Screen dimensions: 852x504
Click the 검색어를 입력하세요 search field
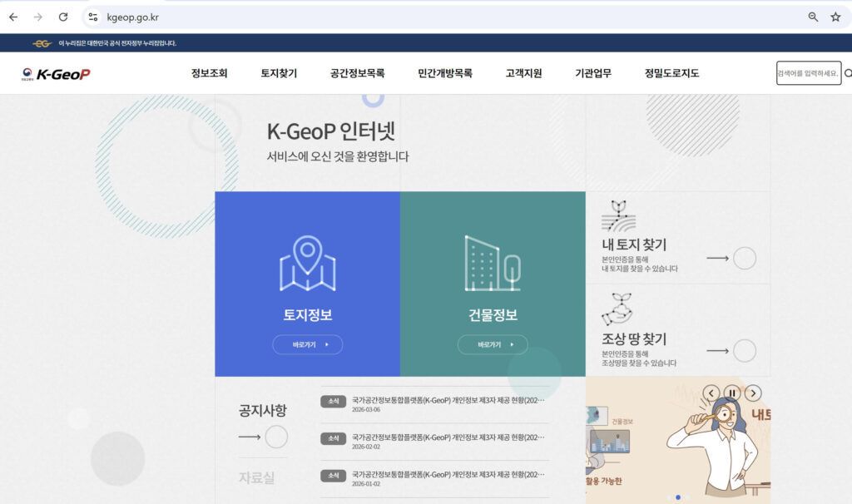point(809,73)
